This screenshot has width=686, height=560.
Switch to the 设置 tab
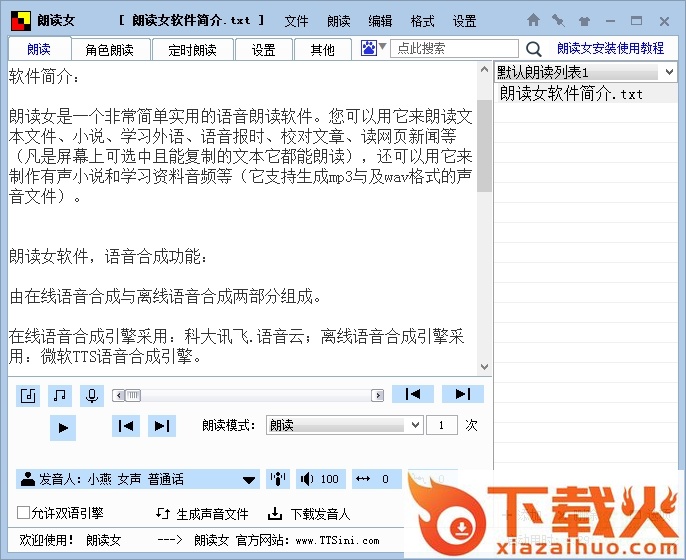[264, 49]
